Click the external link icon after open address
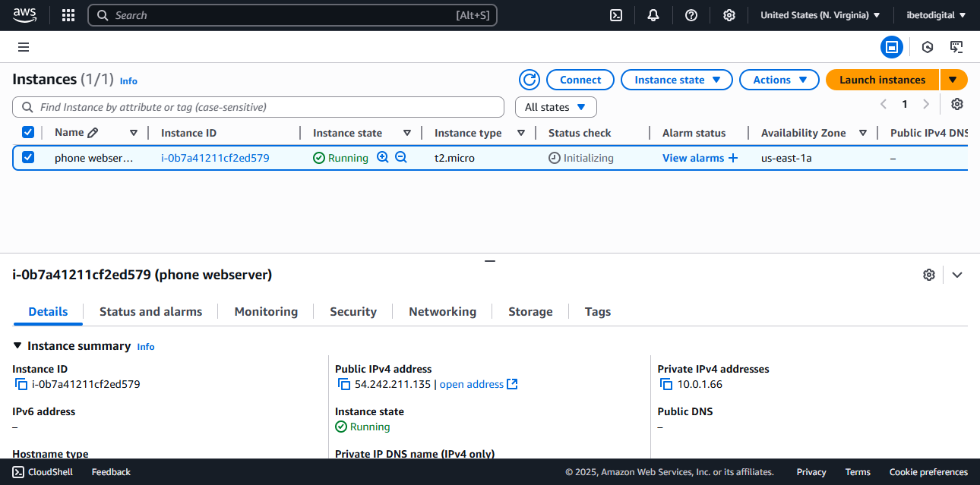980x485 pixels. point(512,384)
